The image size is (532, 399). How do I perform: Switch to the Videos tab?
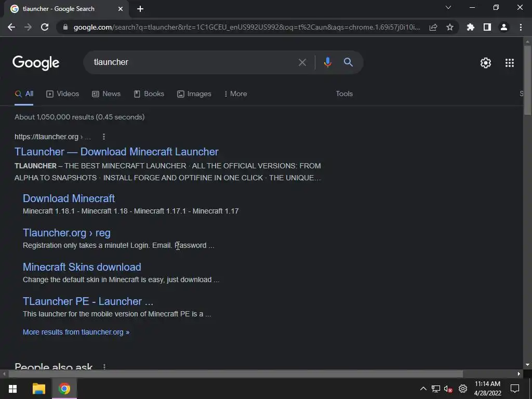pos(62,94)
